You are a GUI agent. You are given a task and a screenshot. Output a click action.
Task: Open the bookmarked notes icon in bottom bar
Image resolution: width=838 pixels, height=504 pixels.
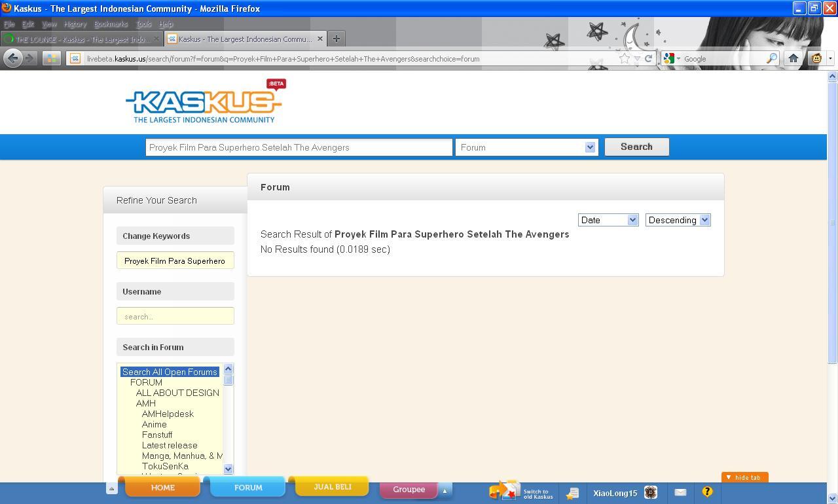tap(572, 493)
